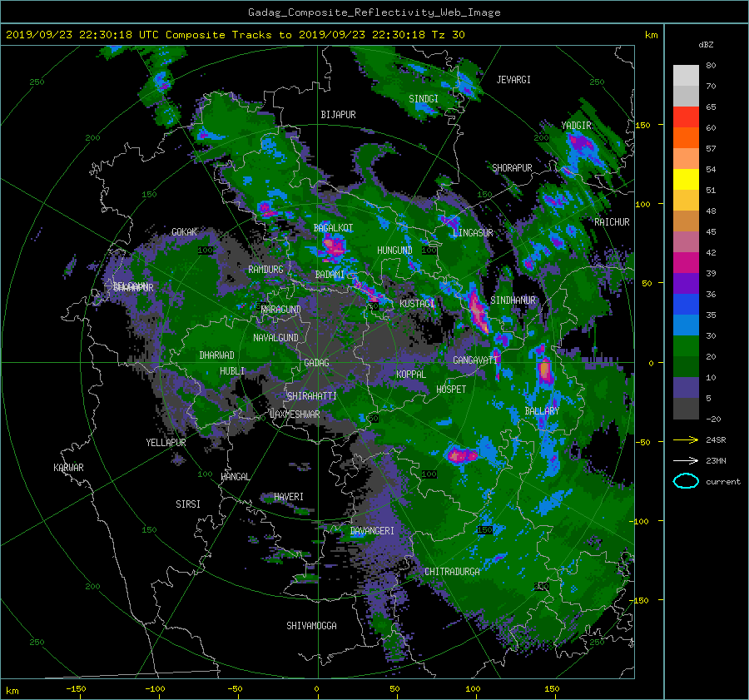The image size is (749, 700).
Task: Click the GOKAK city label
Action: (x=185, y=231)
